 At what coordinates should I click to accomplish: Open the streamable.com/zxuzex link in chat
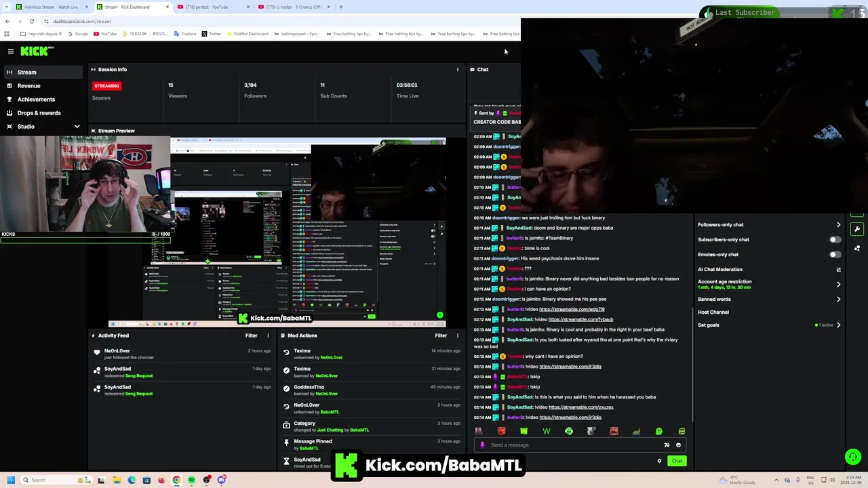[580, 407]
